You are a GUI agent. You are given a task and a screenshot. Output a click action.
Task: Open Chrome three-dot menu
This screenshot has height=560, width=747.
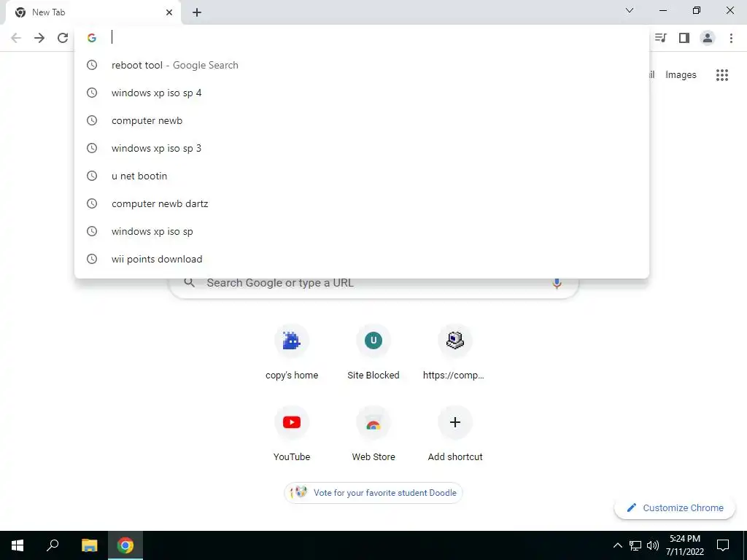731,38
